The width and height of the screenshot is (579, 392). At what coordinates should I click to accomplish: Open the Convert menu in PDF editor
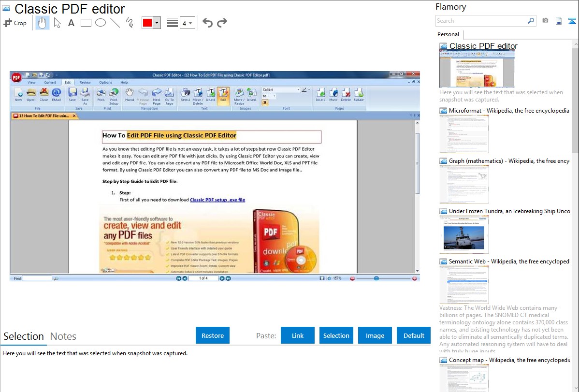(50, 82)
